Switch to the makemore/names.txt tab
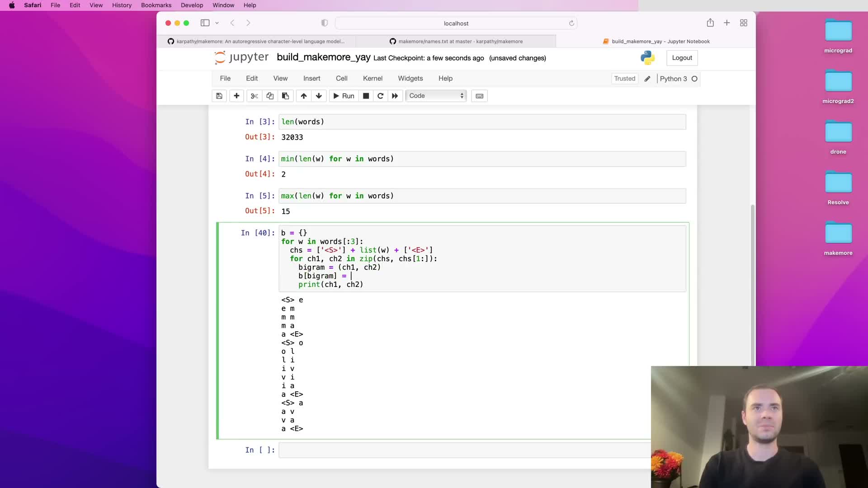Viewport: 868px width, 488px height. 456,42
